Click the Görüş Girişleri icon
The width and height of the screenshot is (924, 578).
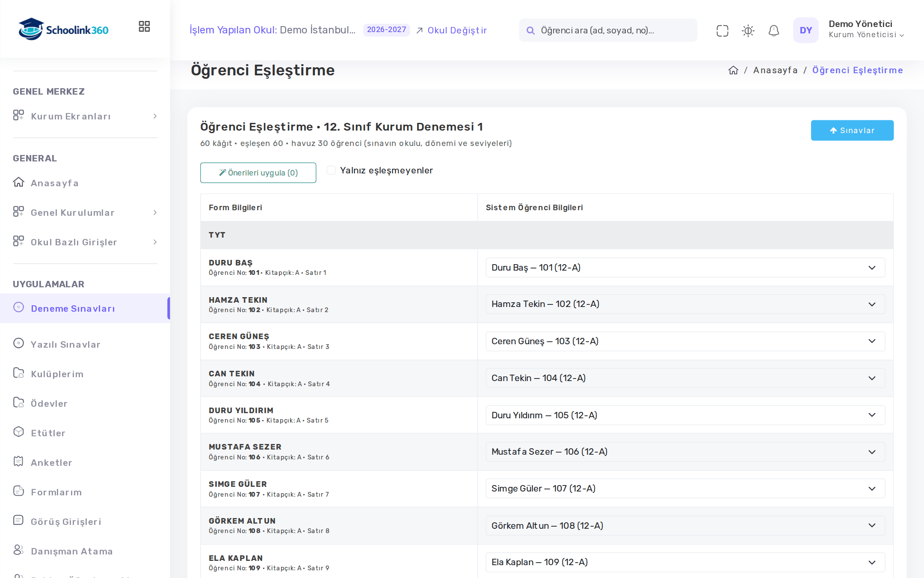[x=18, y=521]
